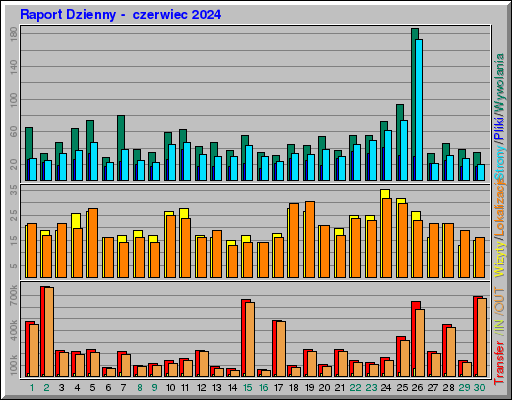Click the 'Pliki' legend label
Image resolution: width=512 pixels, height=400 pixels.
pos(500,128)
